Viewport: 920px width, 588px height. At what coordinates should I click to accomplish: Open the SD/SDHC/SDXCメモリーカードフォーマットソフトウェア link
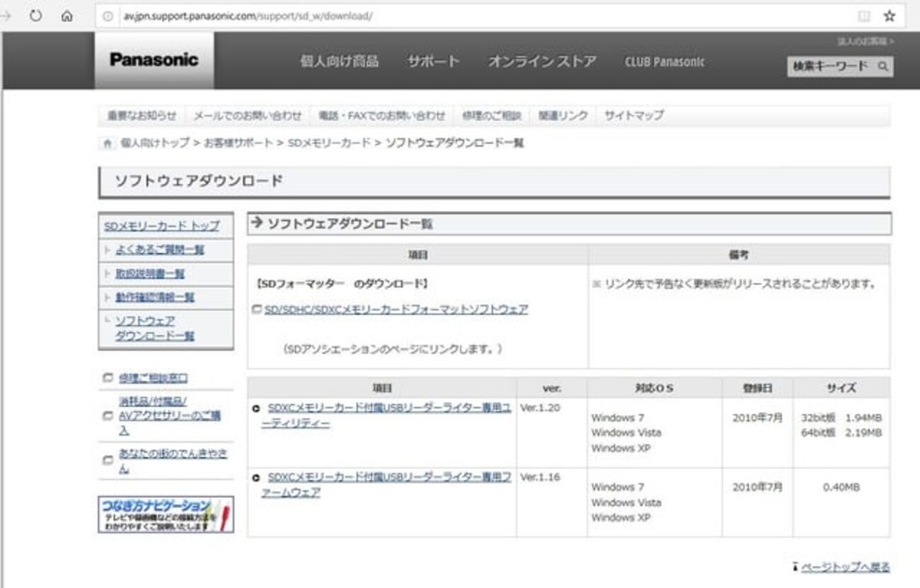(396, 309)
